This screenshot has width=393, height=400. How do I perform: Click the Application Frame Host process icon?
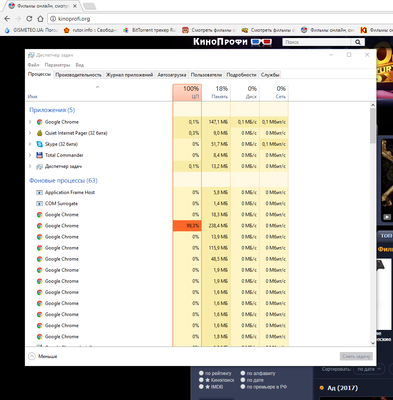(x=39, y=192)
